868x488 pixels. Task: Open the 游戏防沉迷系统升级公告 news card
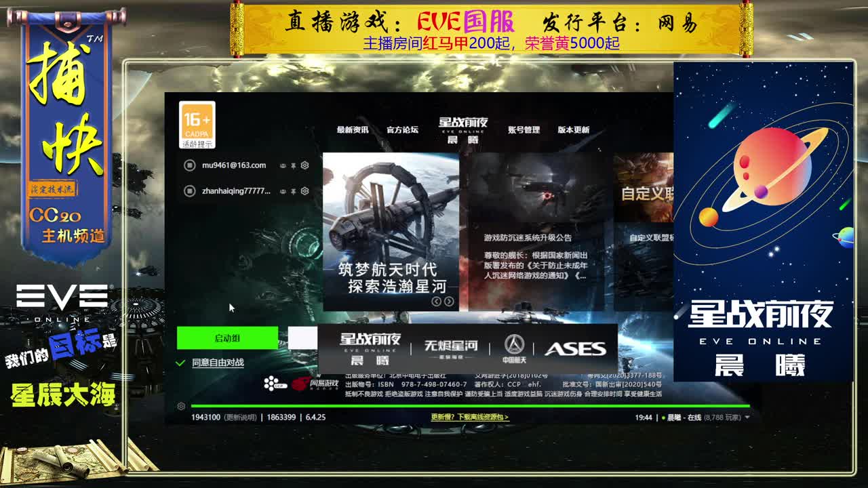[536, 232]
